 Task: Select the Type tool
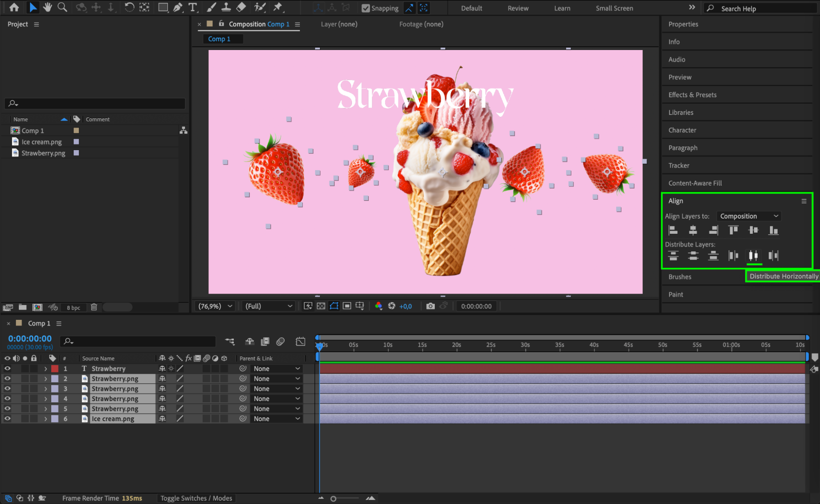(192, 7)
